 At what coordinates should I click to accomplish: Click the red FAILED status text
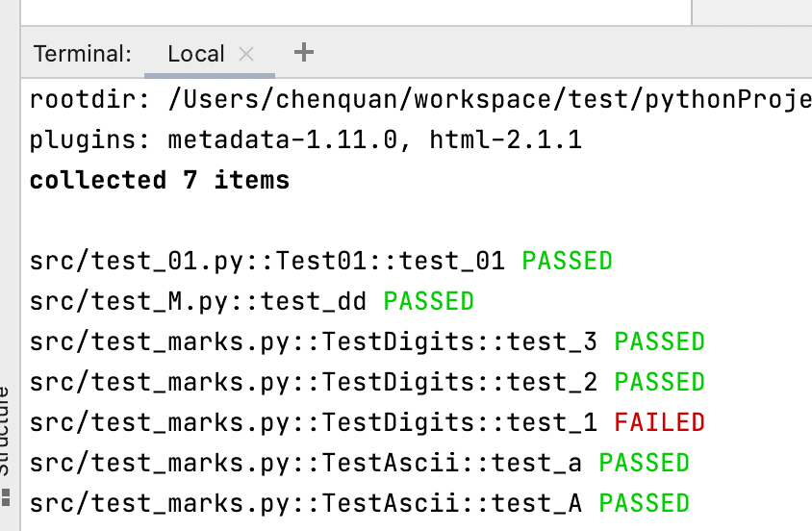point(659,422)
